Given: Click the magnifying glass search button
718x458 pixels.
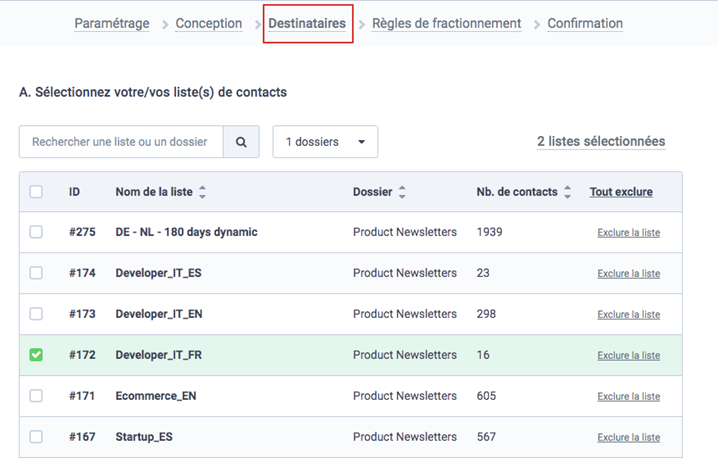Looking at the screenshot, I should pyautogui.click(x=241, y=142).
